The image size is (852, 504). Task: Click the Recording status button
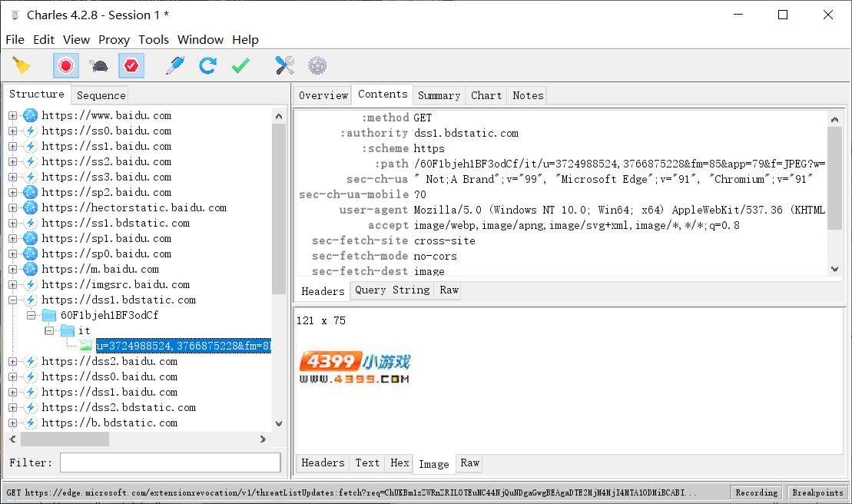[757, 492]
